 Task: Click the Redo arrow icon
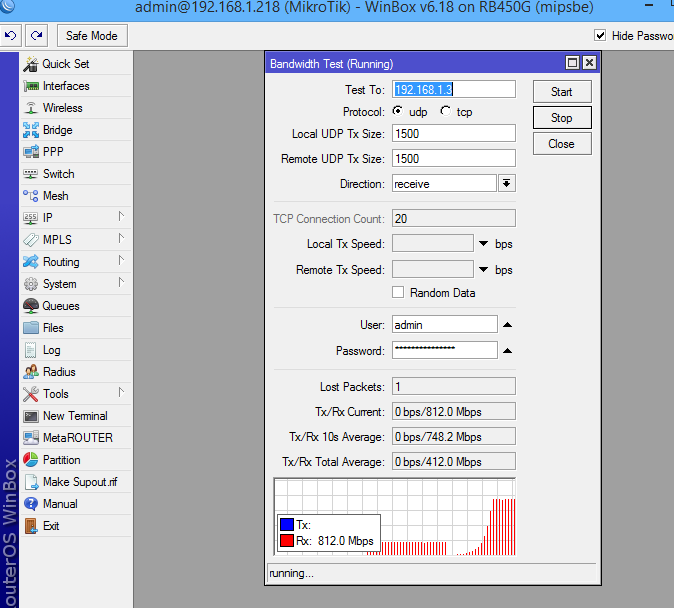point(37,36)
